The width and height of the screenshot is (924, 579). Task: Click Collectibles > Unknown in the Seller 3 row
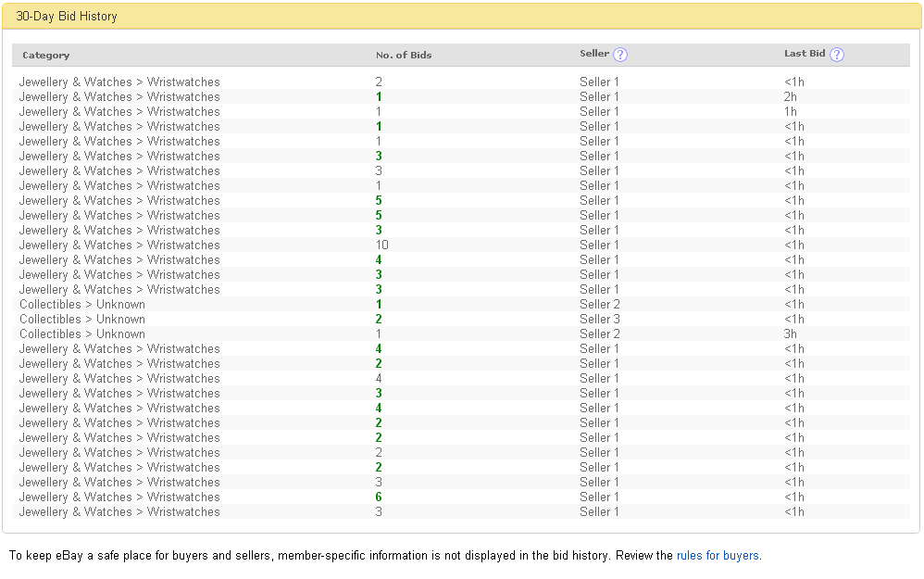click(x=82, y=320)
